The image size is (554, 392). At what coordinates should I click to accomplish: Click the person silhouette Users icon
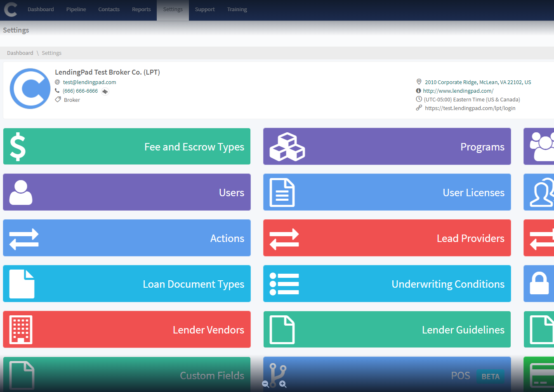point(21,192)
